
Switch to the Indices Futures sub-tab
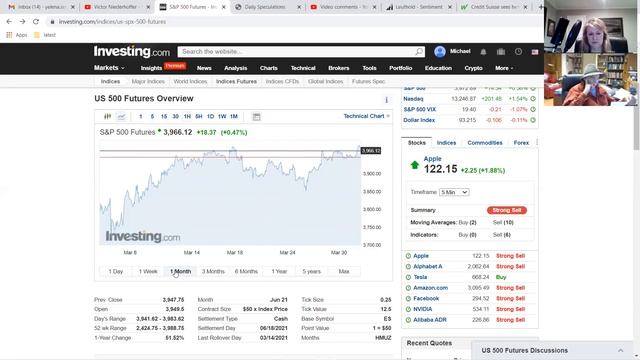tap(236, 82)
